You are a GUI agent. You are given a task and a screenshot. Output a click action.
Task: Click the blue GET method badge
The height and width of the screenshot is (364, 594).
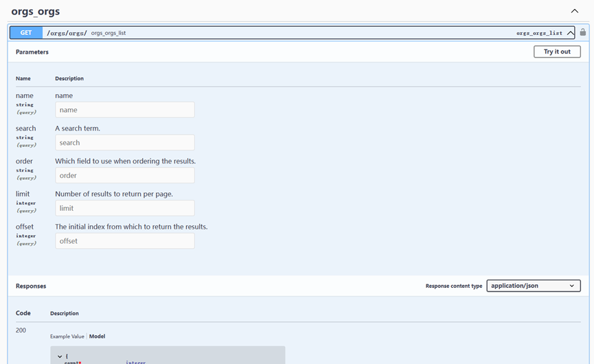[26, 33]
